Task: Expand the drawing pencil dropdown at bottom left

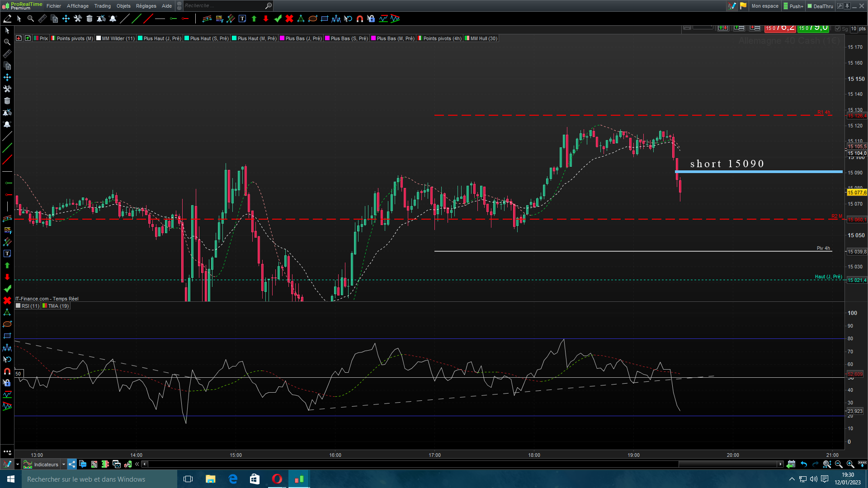Action: tap(18, 464)
